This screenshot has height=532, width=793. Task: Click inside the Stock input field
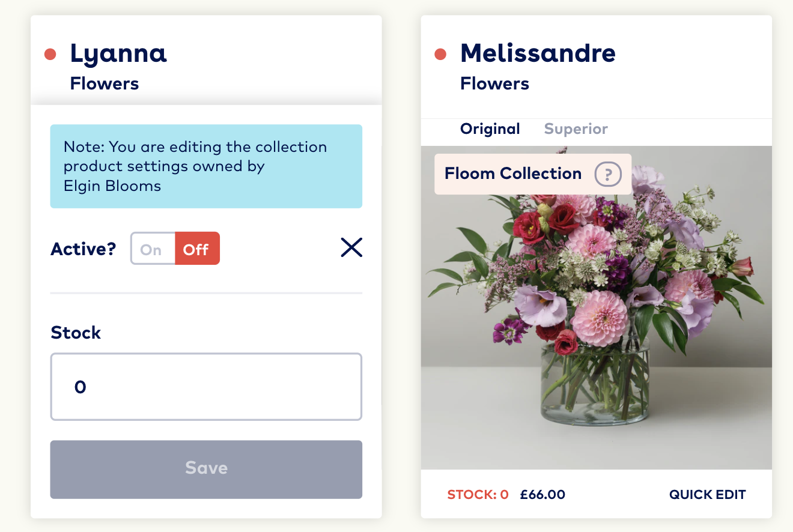206,387
